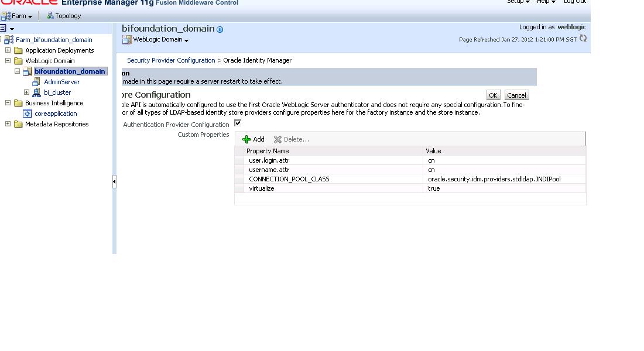Click row selector for virtualize row
This screenshot has width=644, height=351.
[239, 189]
